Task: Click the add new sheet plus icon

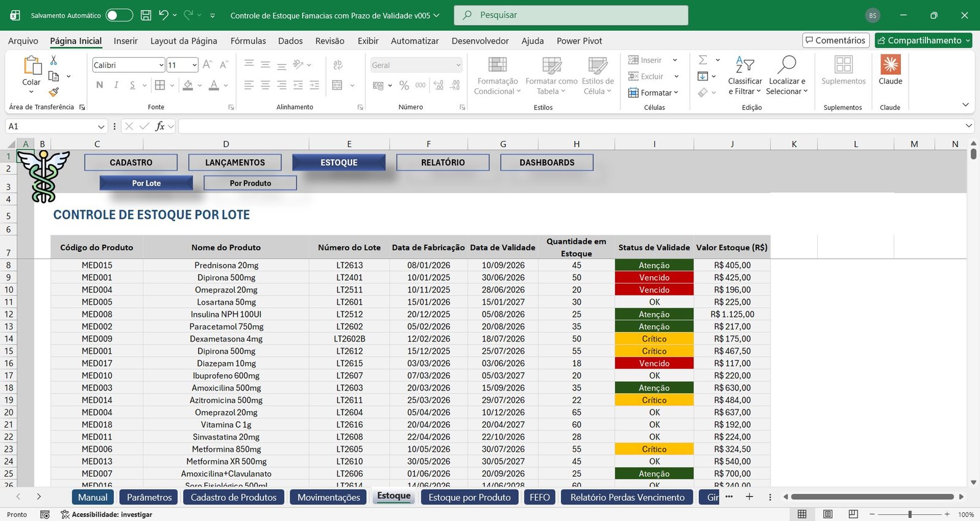Action: [x=749, y=497]
